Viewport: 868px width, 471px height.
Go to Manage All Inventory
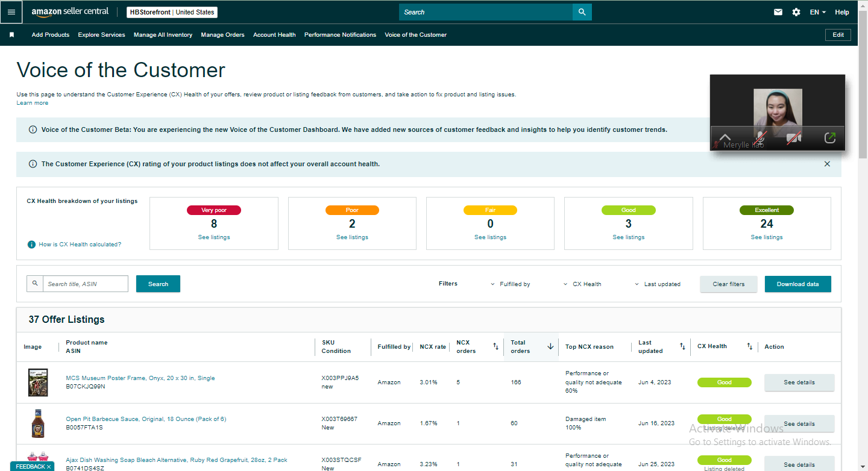tap(163, 35)
